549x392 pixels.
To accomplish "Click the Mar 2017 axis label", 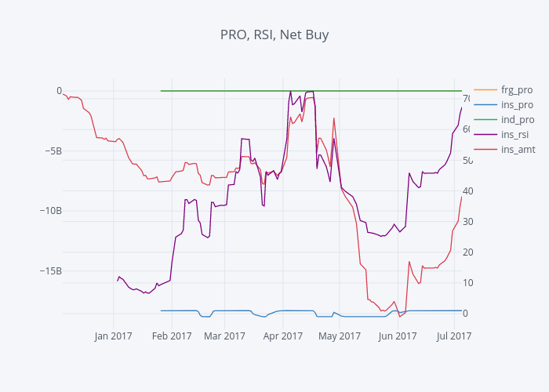I will point(224,336).
